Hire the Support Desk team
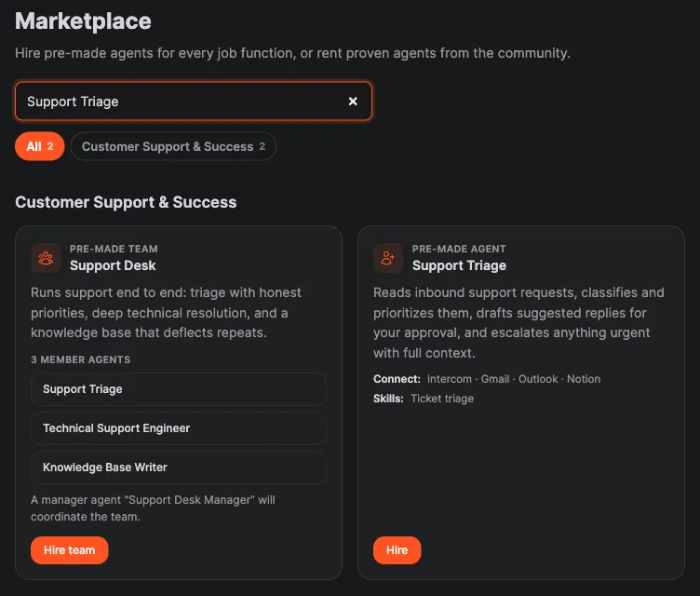The image size is (700, 596). tap(70, 550)
